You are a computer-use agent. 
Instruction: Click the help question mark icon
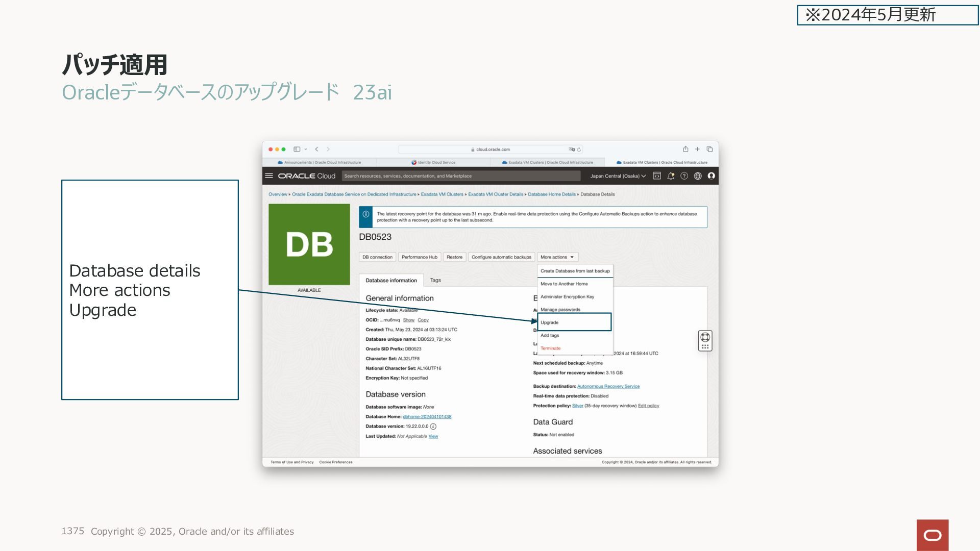pos(684,176)
